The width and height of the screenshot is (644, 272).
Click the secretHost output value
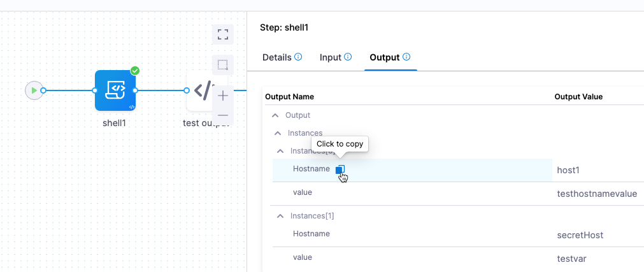(x=580, y=235)
